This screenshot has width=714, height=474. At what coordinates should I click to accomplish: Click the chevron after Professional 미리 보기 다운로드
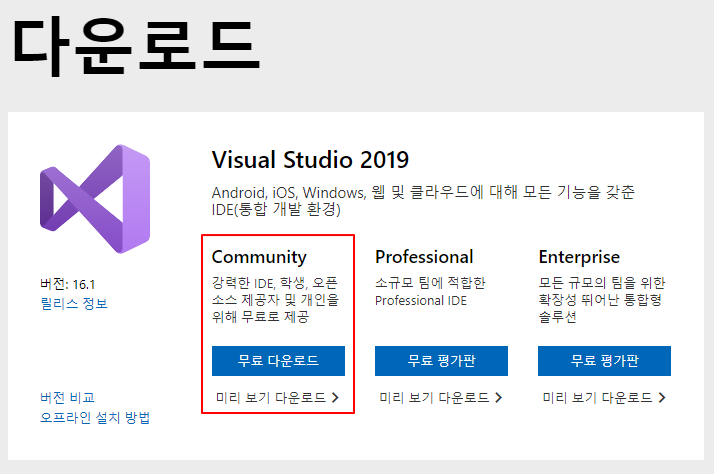pos(499,398)
